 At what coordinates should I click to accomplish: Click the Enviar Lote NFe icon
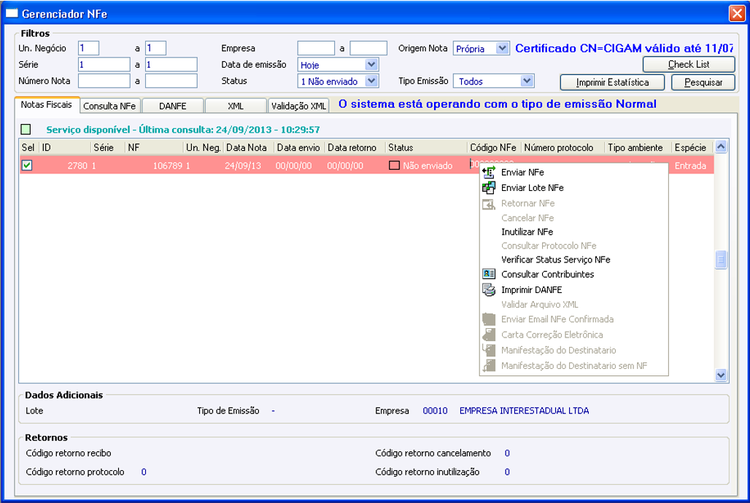[x=488, y=188]
